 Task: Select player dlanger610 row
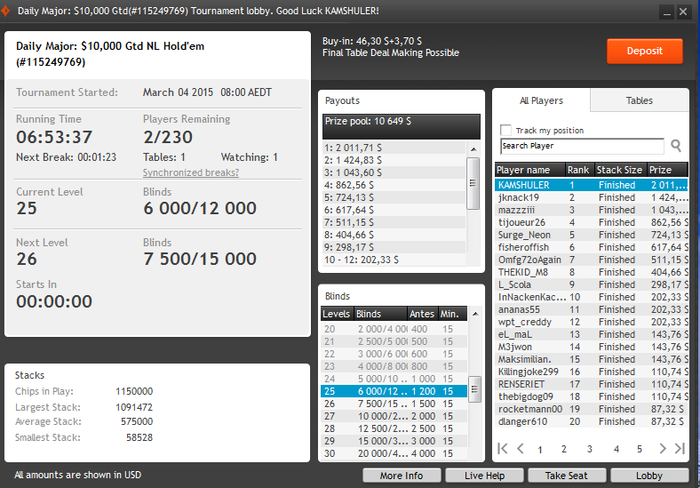(x=591, y=421)
